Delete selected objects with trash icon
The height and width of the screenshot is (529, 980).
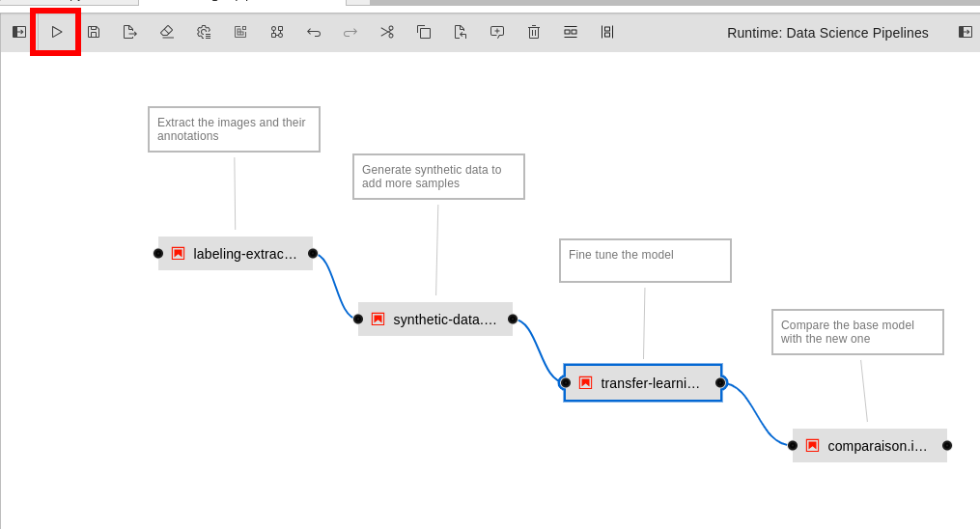coord(534,32)
